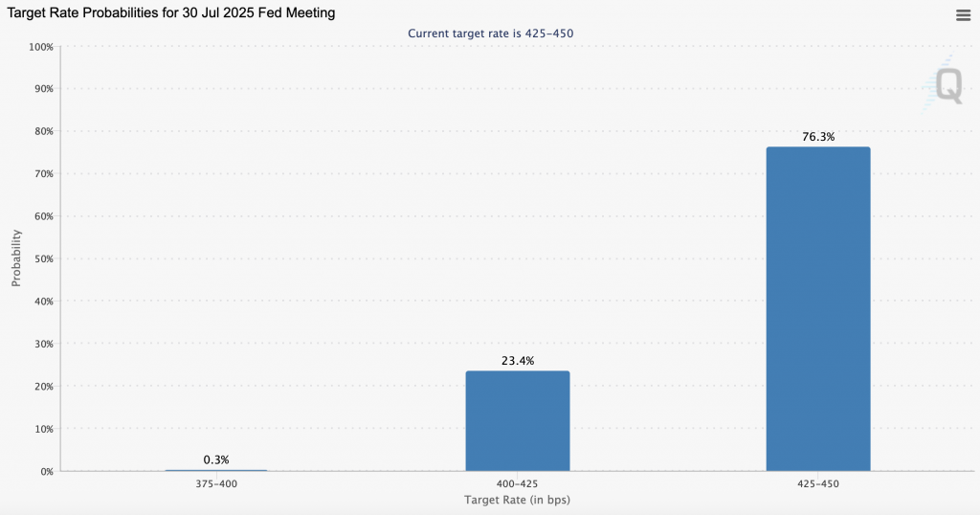Click the Probability y-axis title
This screenshot has width=980, height=515.
16,258
